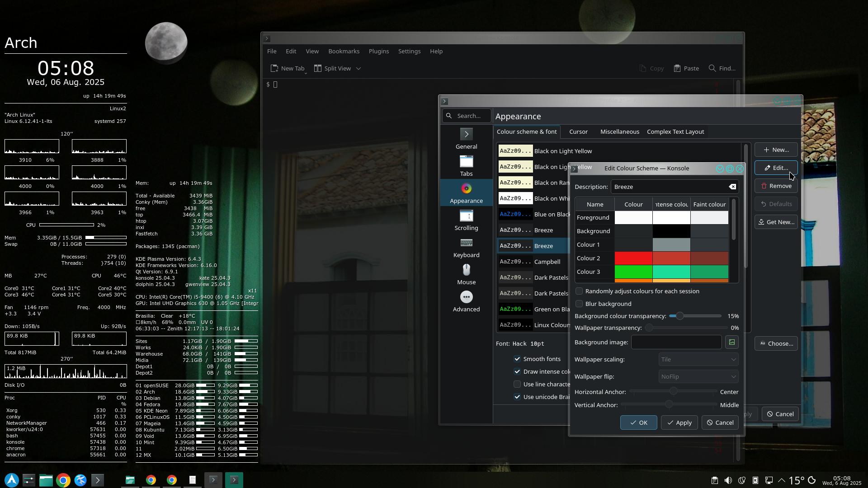Expand the Split View dropdown arrow
Viewport: 868px width, 488px height.
(359, 68)
